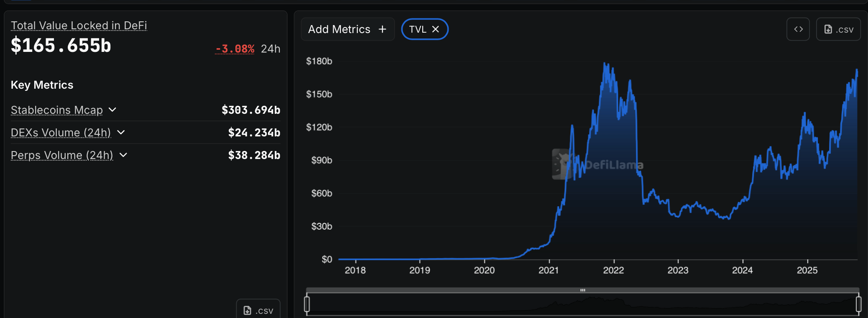868x318 pixels.
Task: Toggle the TVL metric pill
Action: [418, 29]
